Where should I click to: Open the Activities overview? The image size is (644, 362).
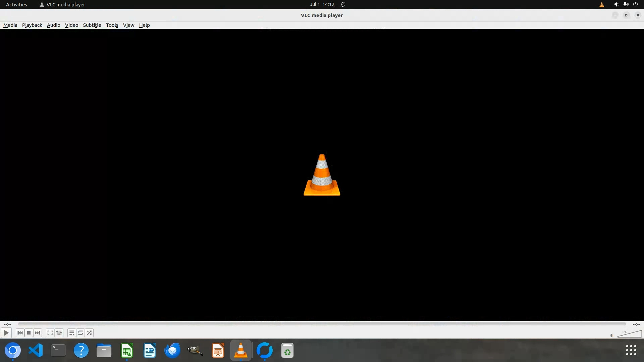pos(16,4)
